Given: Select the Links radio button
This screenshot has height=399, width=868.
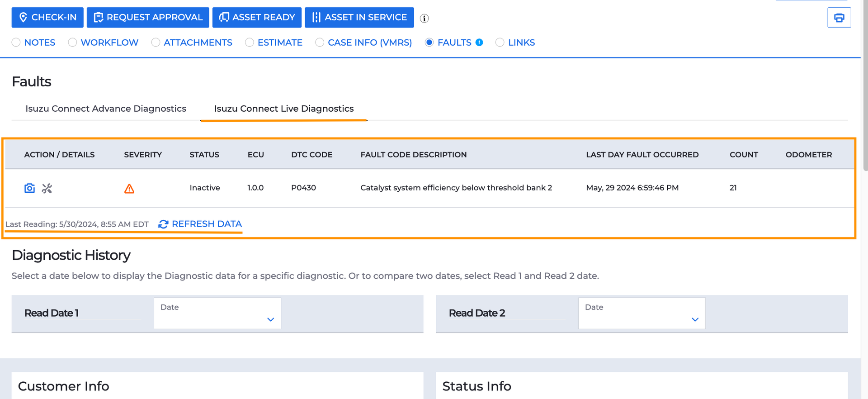Looking at the screenshot, I should tap(500, 43).
